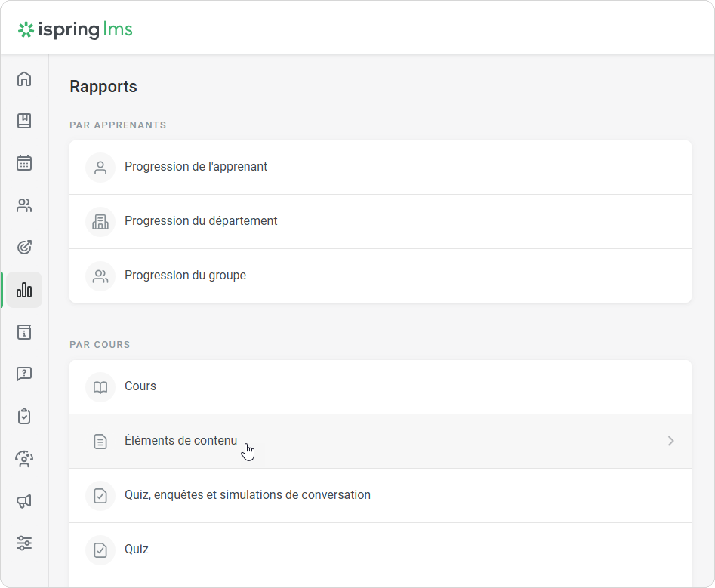Open Progression du département report
715x588 pixels.
(201, 221)
